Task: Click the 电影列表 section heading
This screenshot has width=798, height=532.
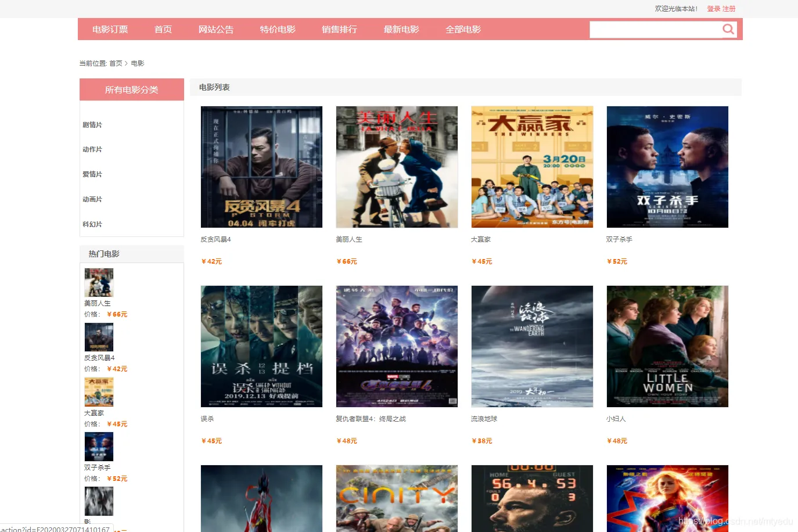Action: pyautogui.click(x=214, y=87)
